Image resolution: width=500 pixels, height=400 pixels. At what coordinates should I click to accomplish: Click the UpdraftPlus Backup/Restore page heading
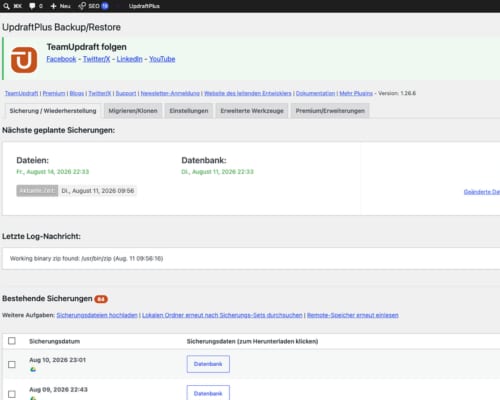tap(61, 27)
